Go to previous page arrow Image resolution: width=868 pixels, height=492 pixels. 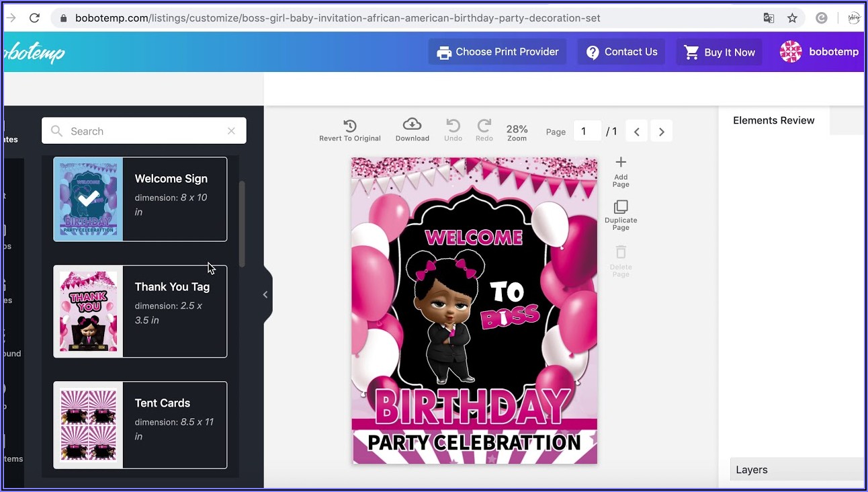(637, 132)
